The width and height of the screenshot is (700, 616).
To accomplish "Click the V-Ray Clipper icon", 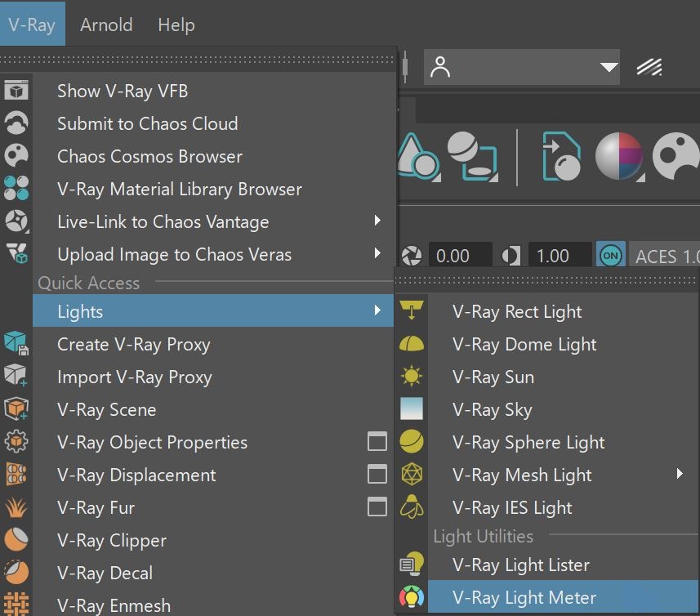I will pyautogui.click(x=16, y=539).
